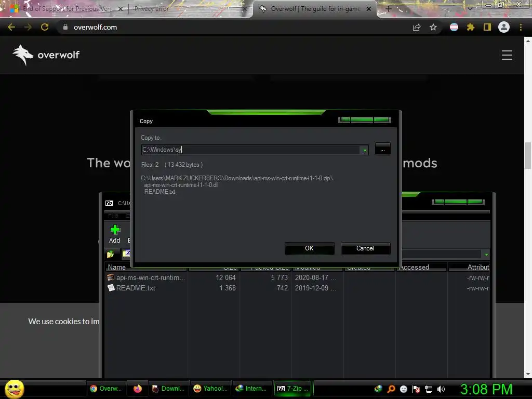532x399 pixels.
Task: Close the End of Support tab
Action: coord(120,9)
